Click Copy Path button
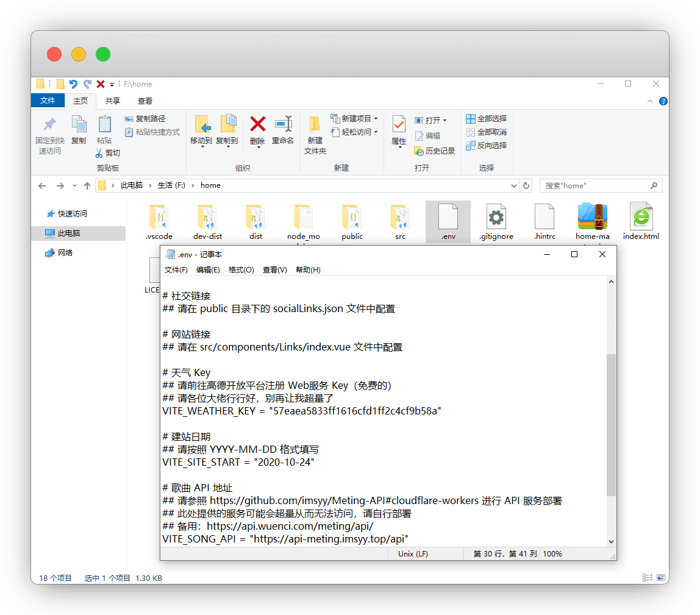This screenshot has width=700, height=615. click(x=146, y=119)
